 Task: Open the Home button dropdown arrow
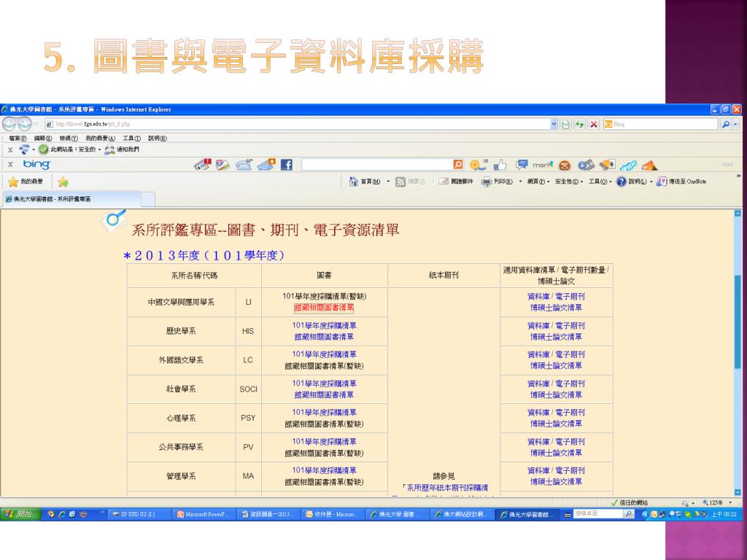[388, 182]
